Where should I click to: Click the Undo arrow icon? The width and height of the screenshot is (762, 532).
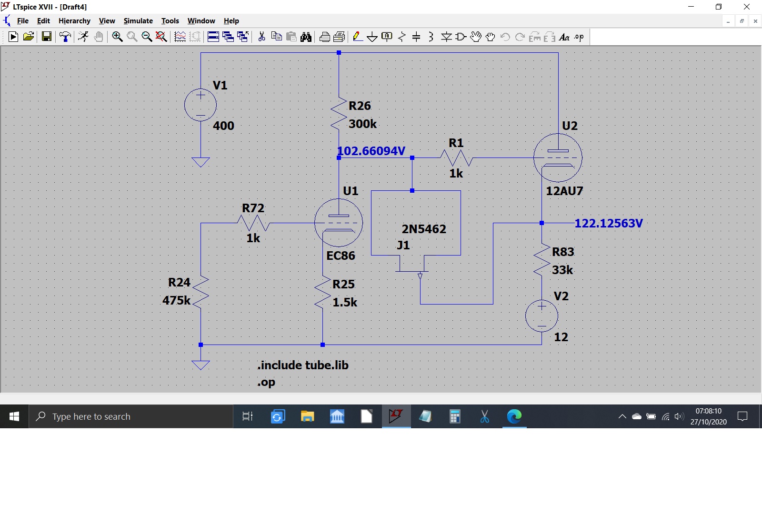(x=505, y=37)
